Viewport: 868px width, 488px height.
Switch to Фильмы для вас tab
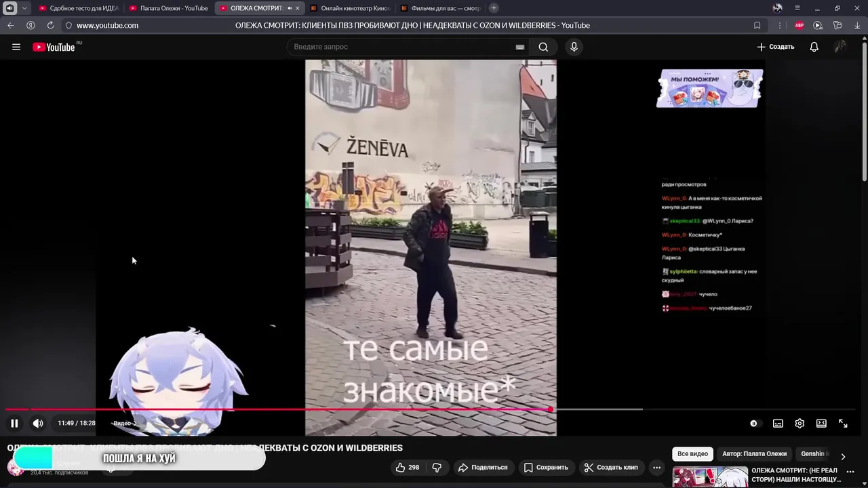[x=440, y=8]
